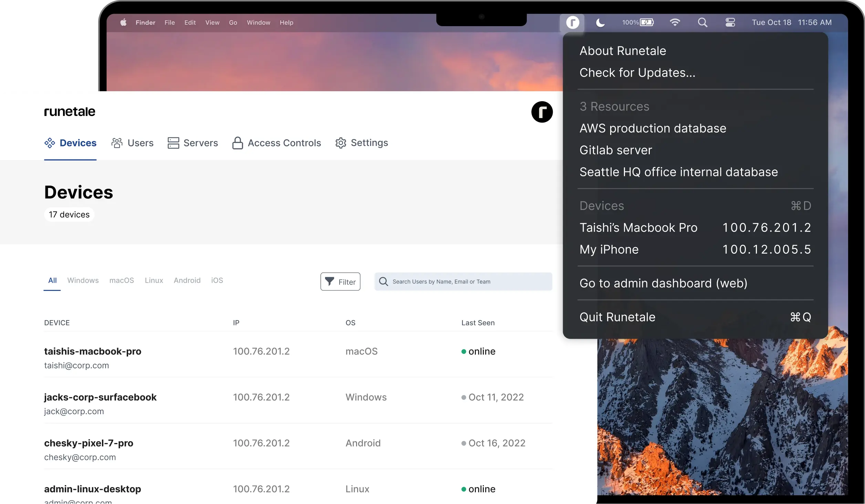This screenshot has width=865, height=504.
Task: Click the magnifier icon in search box
Action: 384,282
